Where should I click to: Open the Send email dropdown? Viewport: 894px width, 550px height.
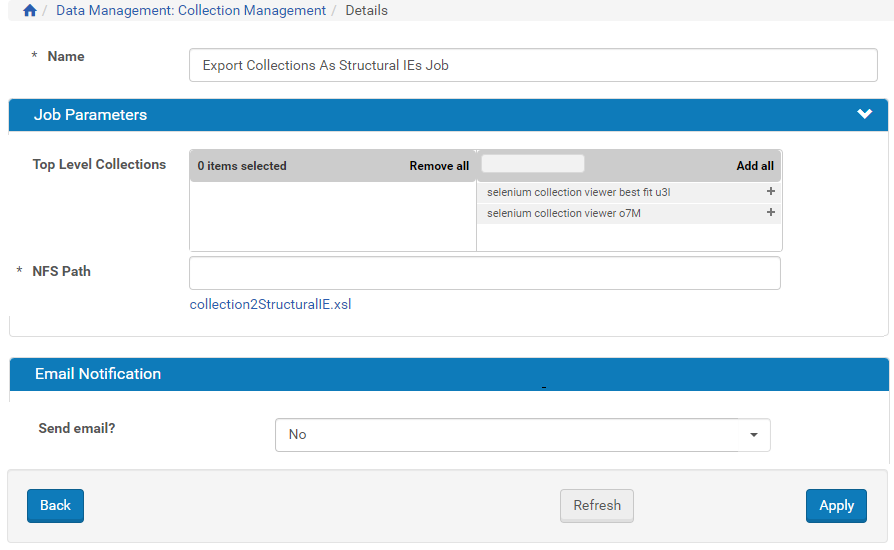(522, 435)
